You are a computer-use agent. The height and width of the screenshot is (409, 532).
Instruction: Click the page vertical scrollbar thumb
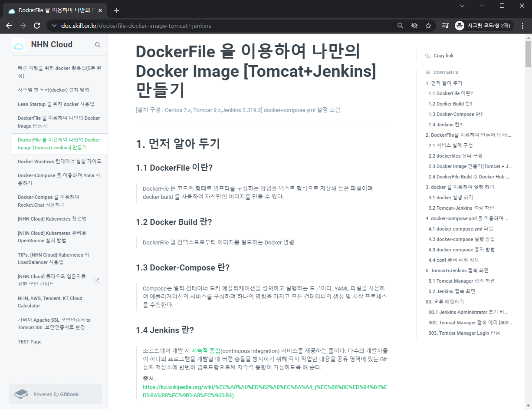528,54
